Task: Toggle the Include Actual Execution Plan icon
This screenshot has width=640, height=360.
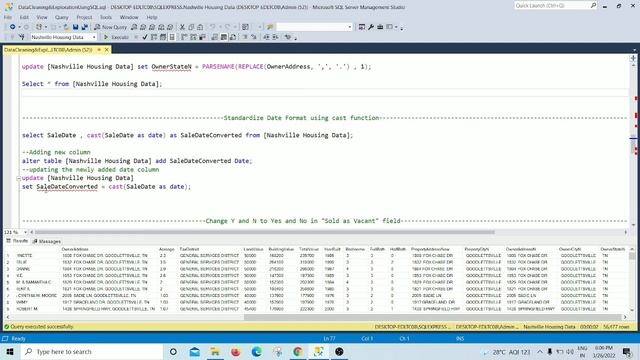Action: 184,37
